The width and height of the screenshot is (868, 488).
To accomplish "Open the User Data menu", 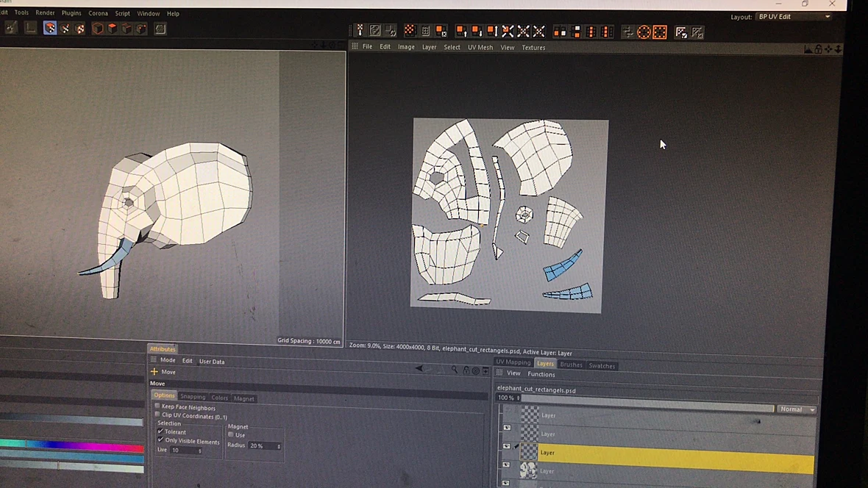I will point(211,362).
